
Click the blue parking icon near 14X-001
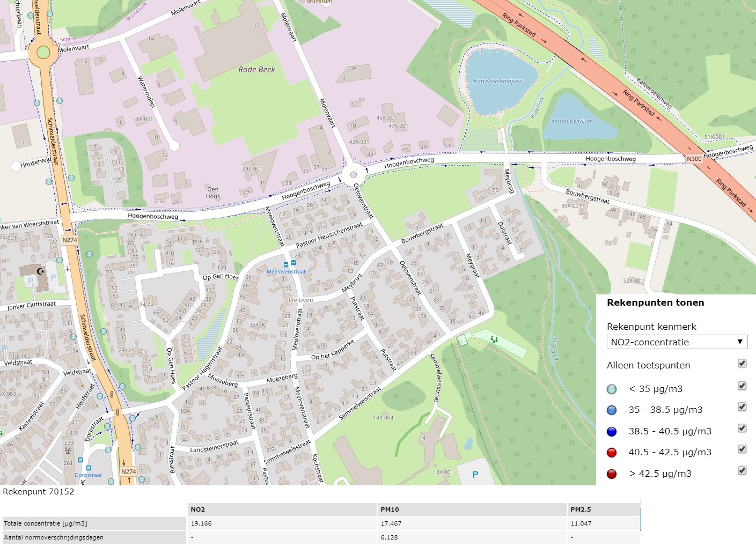[x=475, y=475]
